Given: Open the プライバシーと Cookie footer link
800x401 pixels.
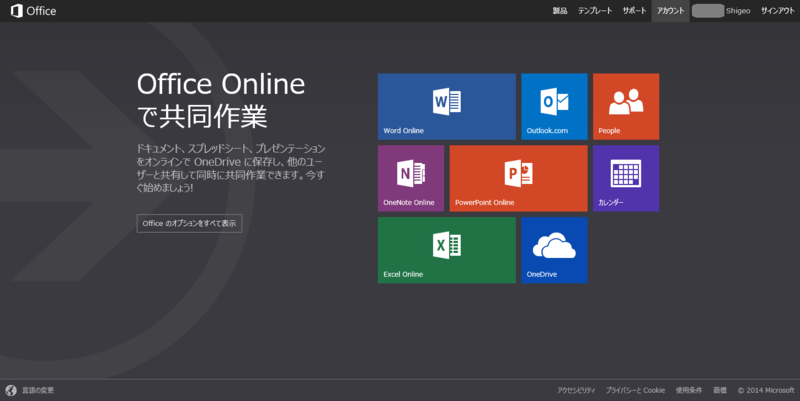Looking at the screenshot, I should click(635, 390).
